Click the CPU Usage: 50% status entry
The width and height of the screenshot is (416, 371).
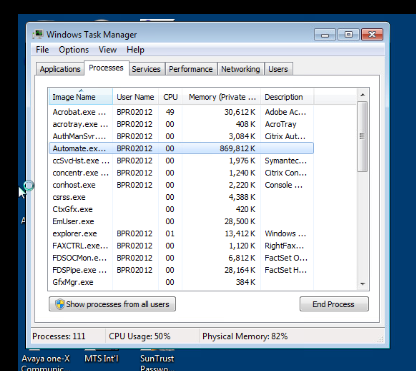pyautogui.click(x=139, y=336)
